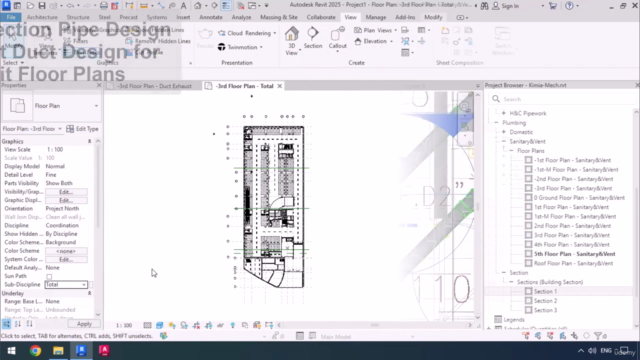Select the 5th Floor Plan - Sanitary&Vent view
The height and width of the screenshot is (360, 640).
pos(574,254)
